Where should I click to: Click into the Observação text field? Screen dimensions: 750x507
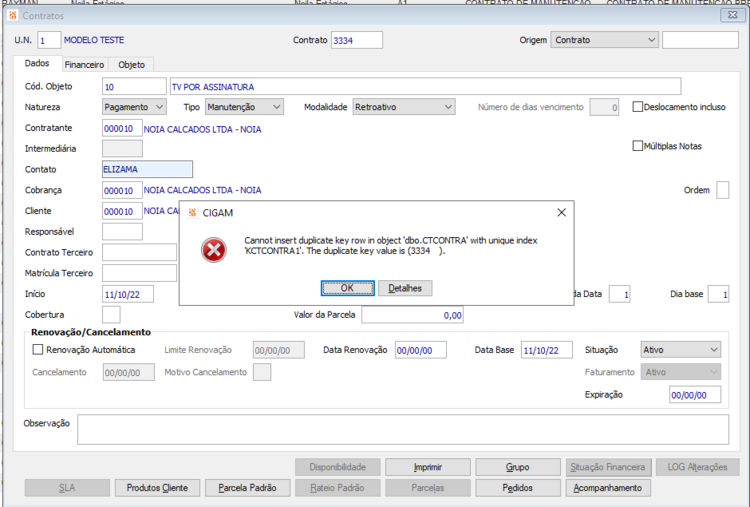403,430
